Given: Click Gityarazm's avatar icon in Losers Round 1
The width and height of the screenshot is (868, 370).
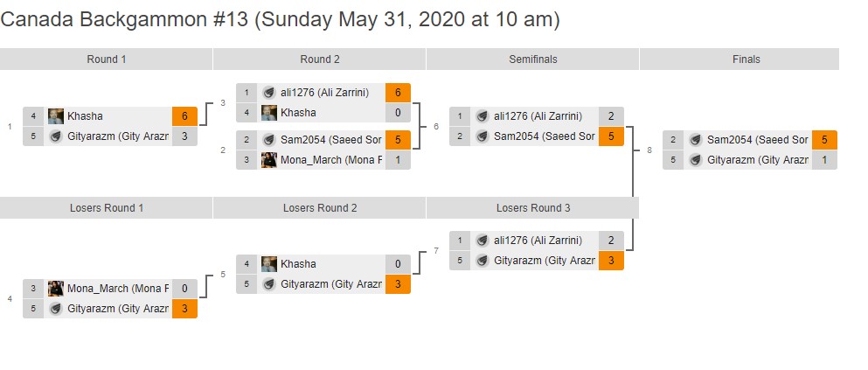Looking at the screenshot, I should (56, 308).
